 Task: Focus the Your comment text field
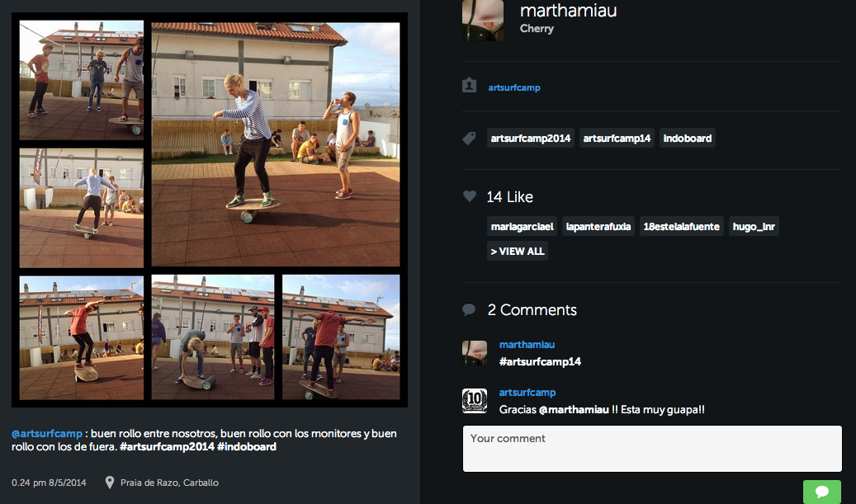point(652,449)
